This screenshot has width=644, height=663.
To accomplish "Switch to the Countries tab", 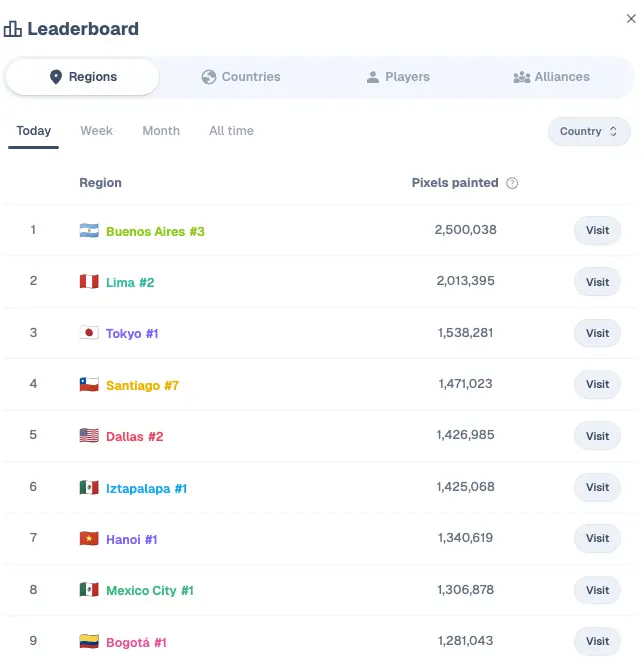I will pos(240,77).
